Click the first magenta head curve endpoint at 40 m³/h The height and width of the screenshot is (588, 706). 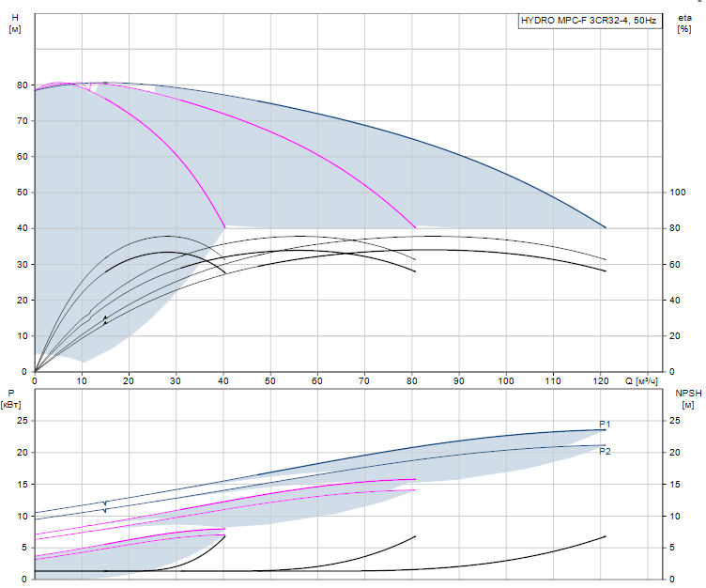pyautogui.click(x=225, y=227)
